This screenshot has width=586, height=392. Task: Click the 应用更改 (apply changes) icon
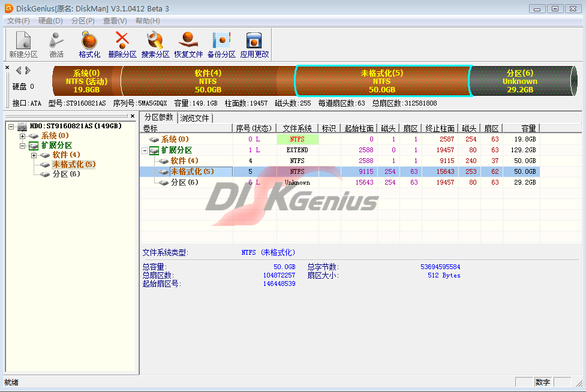point(254,44)
